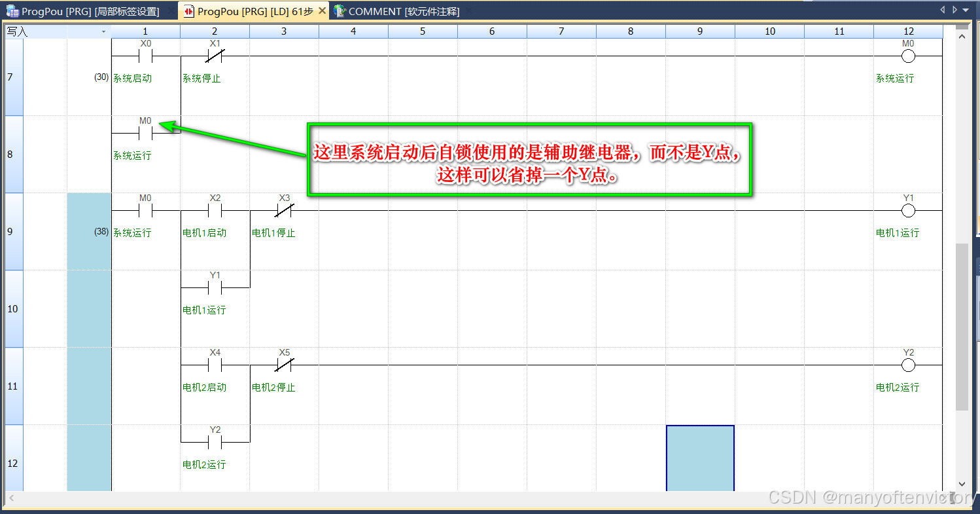Image resolution: width=980 pixels, height=514 pixels.
Task: Click the 电机2运行 comment under Y2 coil
Action: (898, 388)
